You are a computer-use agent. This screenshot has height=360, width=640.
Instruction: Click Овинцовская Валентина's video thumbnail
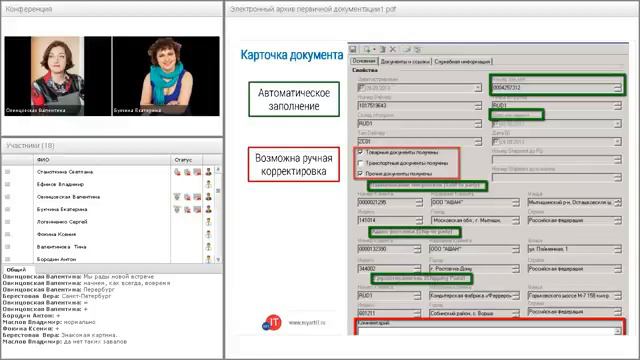point(58,76)
